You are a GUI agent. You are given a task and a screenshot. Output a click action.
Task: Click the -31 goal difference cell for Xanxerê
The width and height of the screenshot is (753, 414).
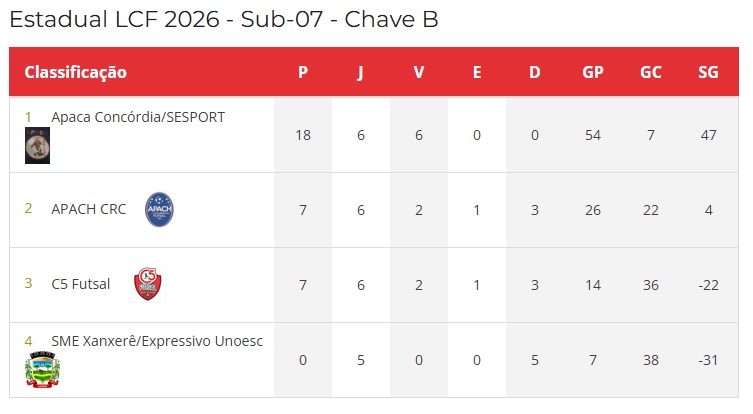[x=708, y=360]
